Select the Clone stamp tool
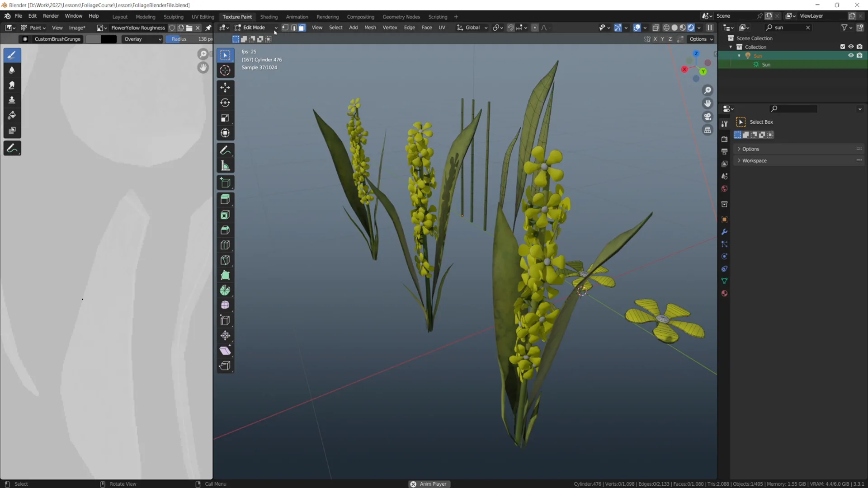The image size is (868, 488). pyautogui.click(x=12, y=100)
